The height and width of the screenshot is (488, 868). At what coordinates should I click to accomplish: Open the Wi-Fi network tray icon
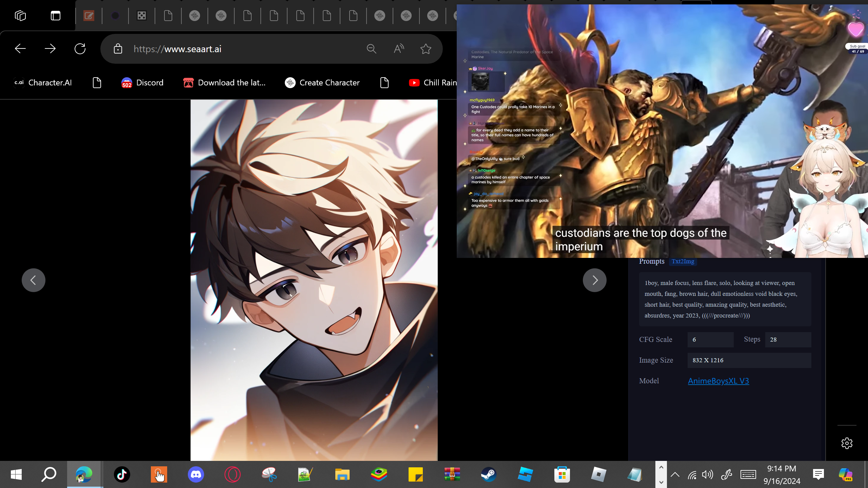pos(692,475)
